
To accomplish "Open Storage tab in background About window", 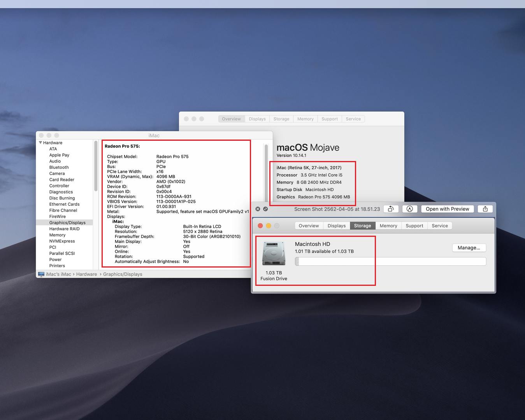I will (281, 119).
